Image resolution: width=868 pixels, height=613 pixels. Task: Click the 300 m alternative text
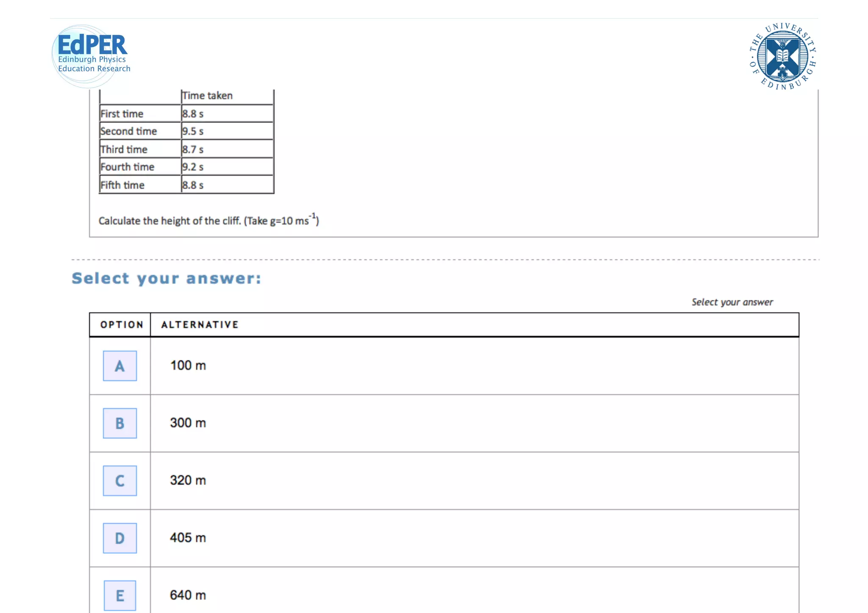coord(188,423)
